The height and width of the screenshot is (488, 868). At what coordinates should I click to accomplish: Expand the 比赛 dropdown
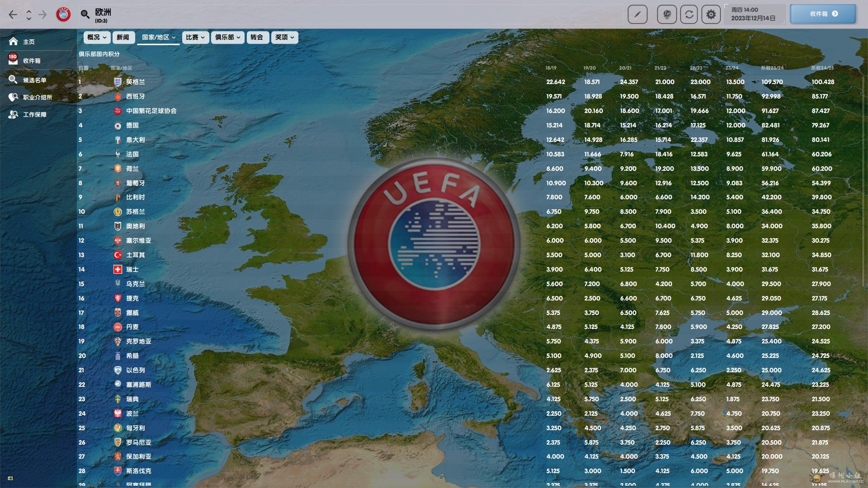[x=195, y=37]
